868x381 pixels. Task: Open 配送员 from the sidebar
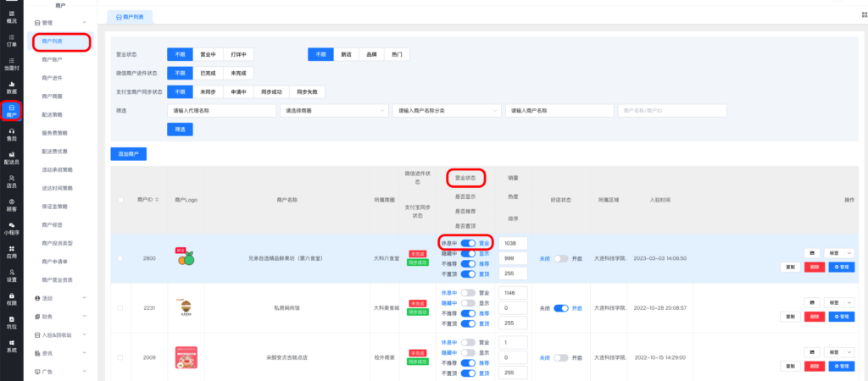tap(11, 157)
